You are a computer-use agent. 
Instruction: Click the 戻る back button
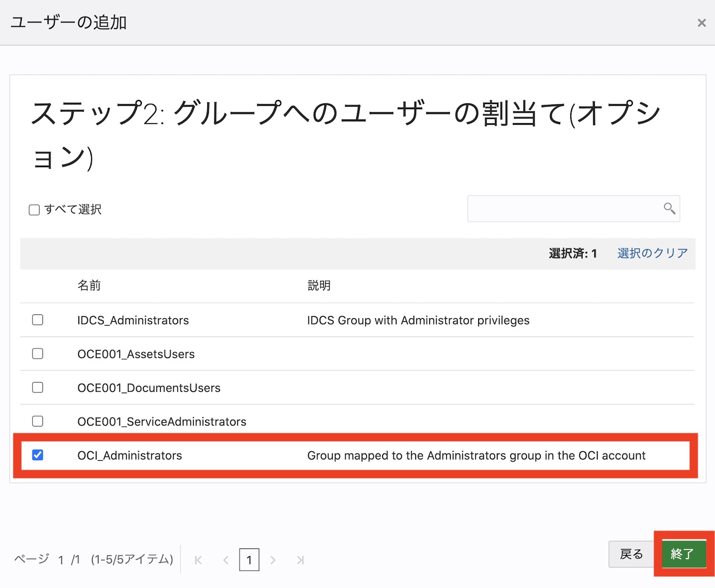point(631,554)
